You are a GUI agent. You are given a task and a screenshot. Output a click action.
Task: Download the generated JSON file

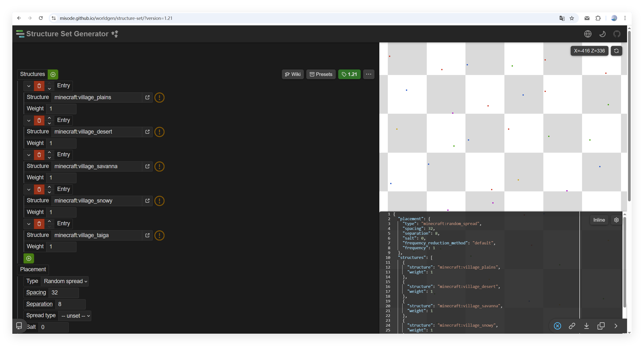[586, 326]
